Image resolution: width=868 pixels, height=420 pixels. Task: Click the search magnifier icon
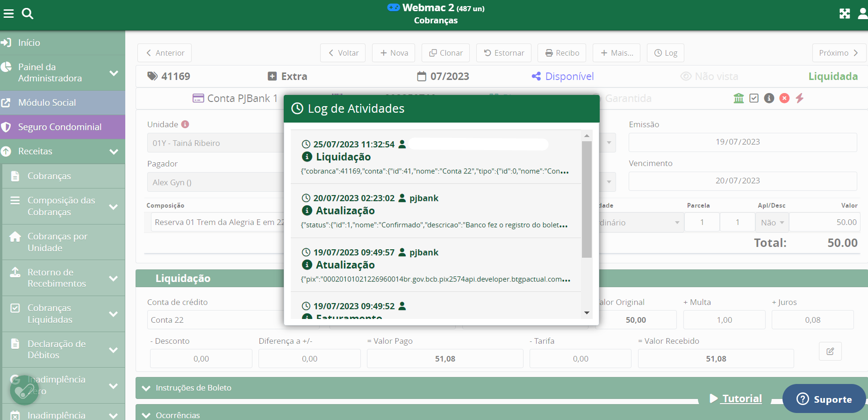[x=28, y=14]
